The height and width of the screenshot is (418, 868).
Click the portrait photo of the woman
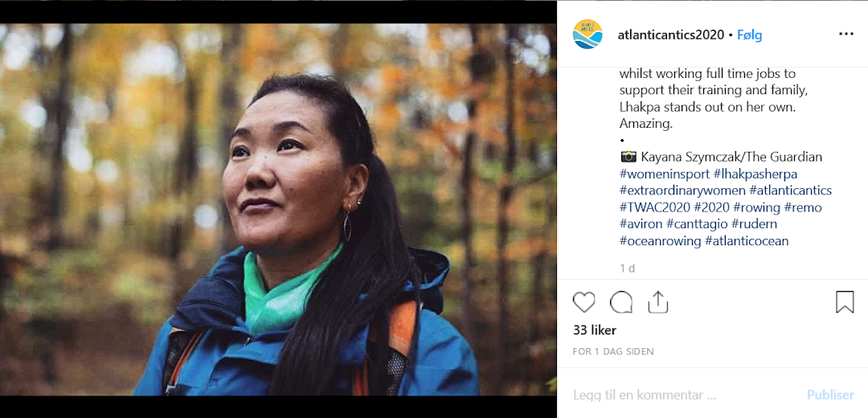coord(278,209)
